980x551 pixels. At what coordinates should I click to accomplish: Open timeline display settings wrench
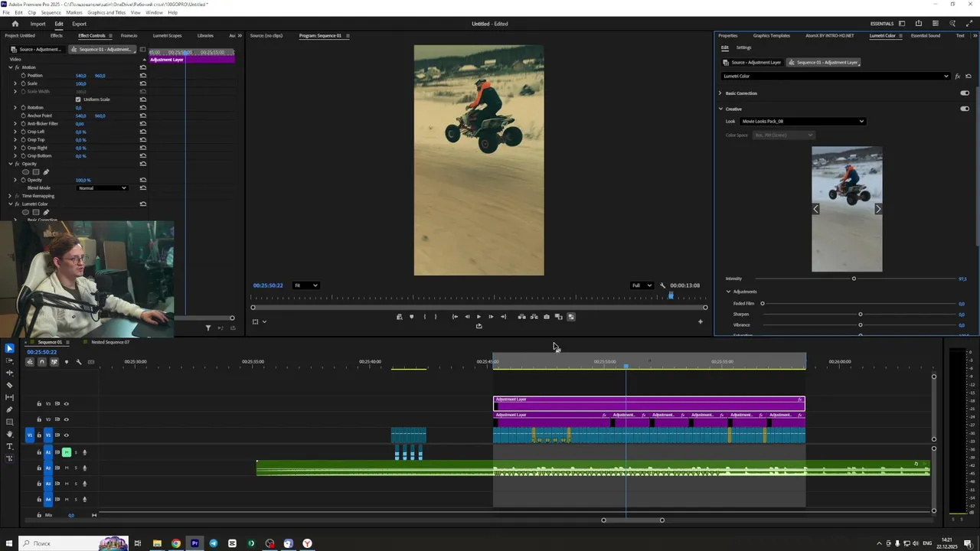click(x=78, y=362)
